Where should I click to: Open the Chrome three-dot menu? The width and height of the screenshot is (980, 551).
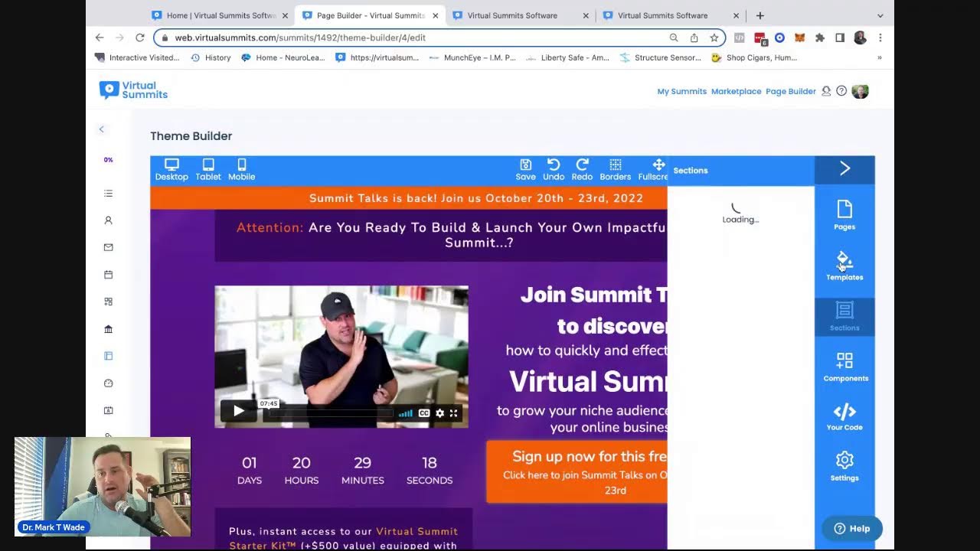880,37
